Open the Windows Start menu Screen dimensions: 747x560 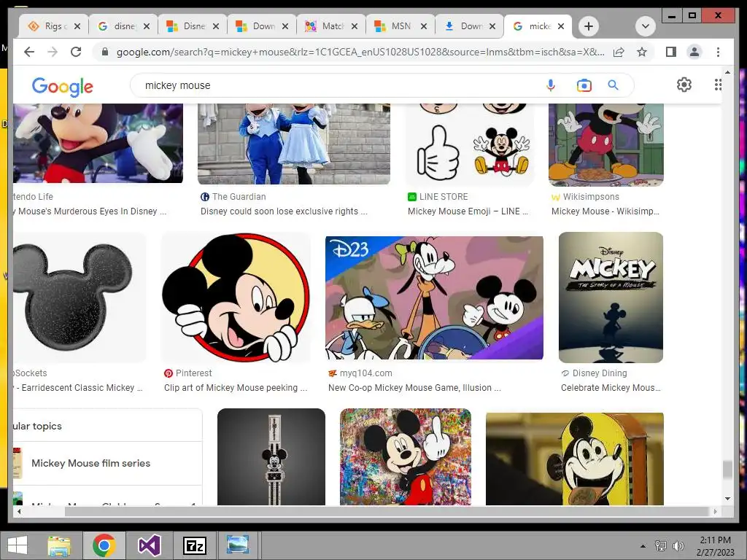tap(18, 545)
